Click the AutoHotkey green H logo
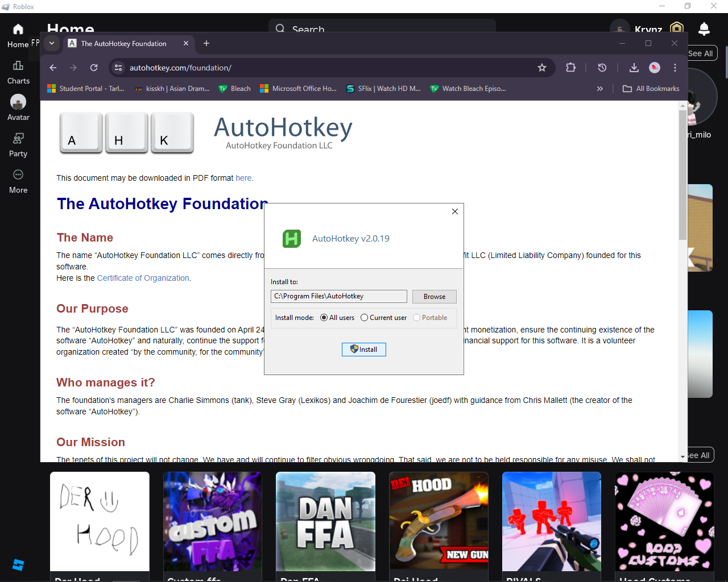728x582 pixels. coord(292,239)
